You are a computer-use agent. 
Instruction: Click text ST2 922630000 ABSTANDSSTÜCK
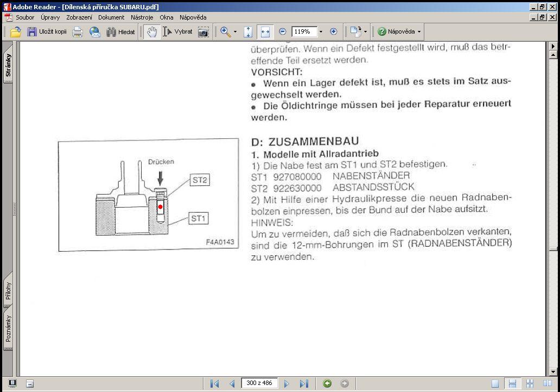point(333,188)
